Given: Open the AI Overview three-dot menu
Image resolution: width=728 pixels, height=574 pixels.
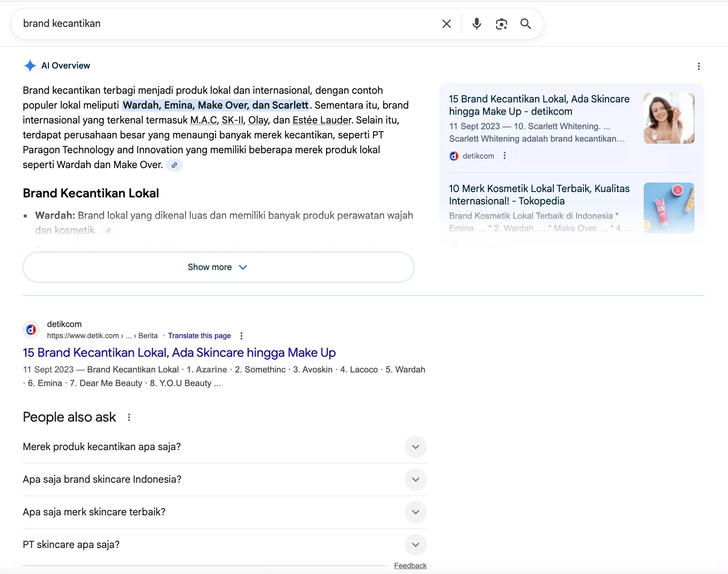Looking at the screenshot, I should click(699, 66).
